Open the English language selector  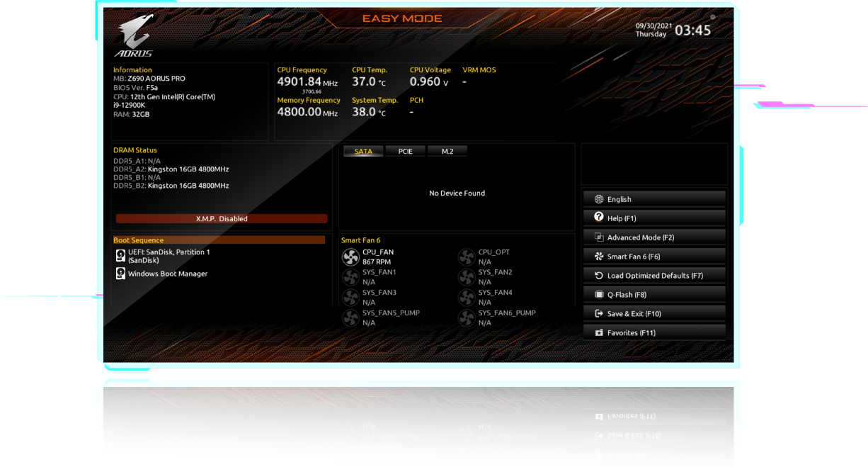tap(654, 199)
